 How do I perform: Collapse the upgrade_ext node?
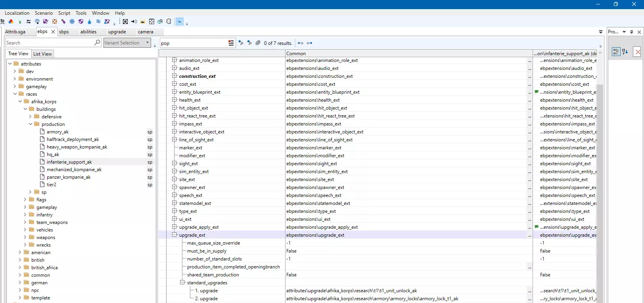click(x=174, y=235)
